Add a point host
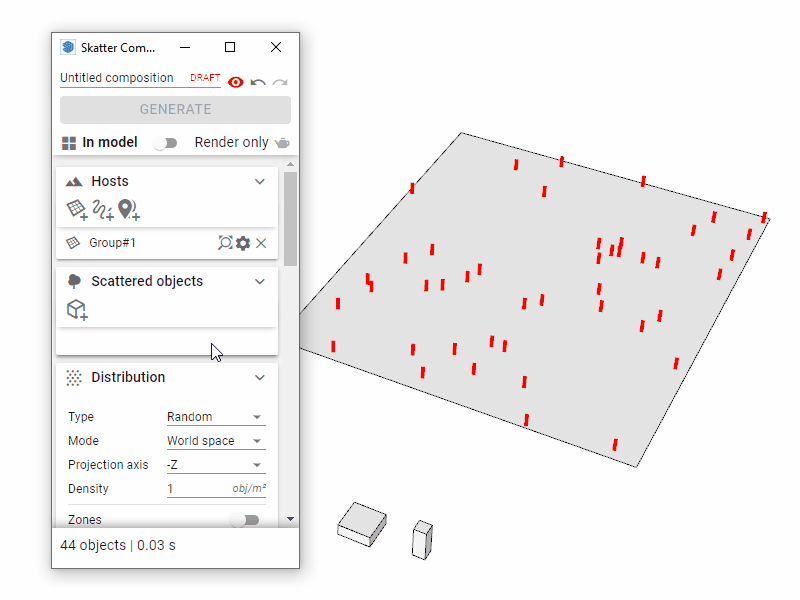Viewport: 800px width, 600px height. point(128,209)
